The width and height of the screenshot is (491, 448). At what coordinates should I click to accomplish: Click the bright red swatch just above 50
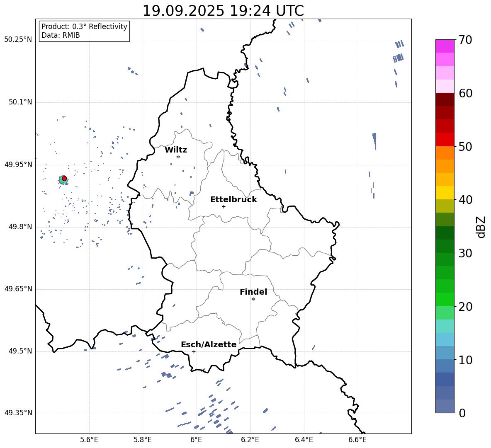(445, 140)
